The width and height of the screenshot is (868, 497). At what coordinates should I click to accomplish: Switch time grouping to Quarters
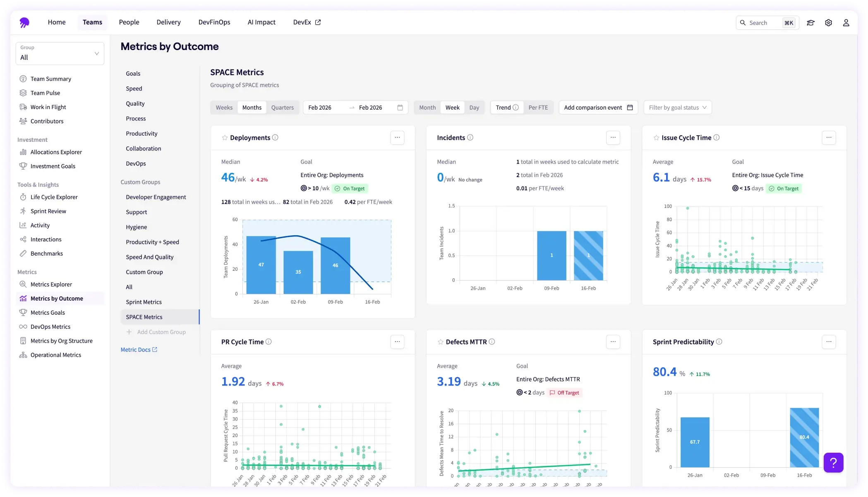[282, 108]
